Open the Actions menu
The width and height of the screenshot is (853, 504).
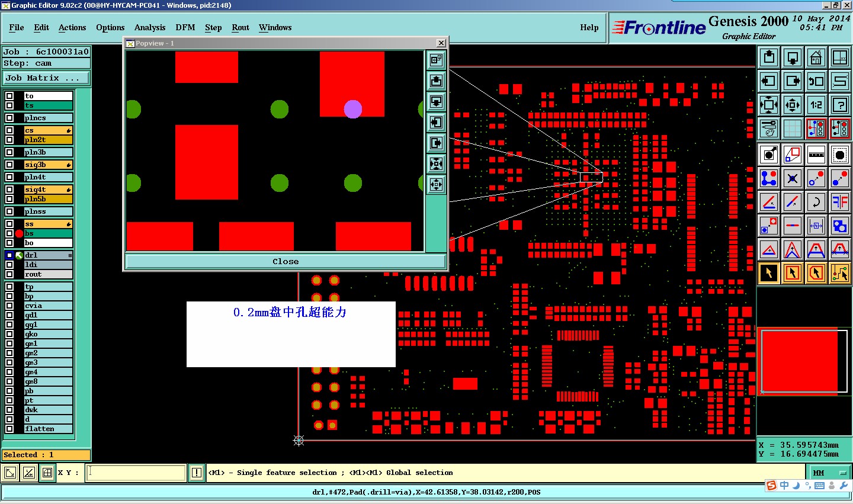[72, 27]
